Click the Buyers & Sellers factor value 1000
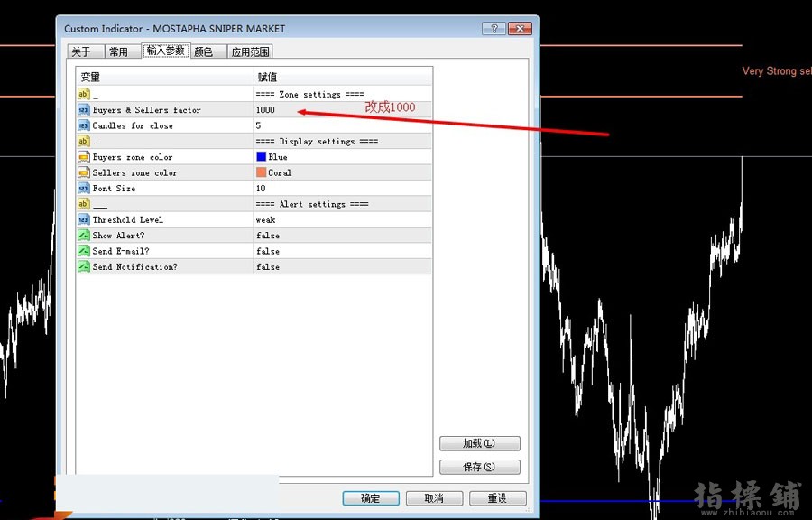Screen dimensions: 812x520 [265, 110]
